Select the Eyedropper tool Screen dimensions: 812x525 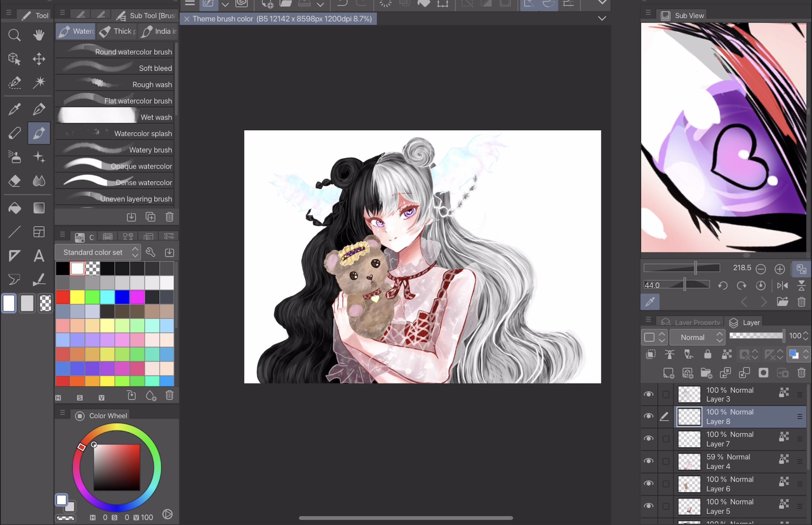(x=14, y=109)
